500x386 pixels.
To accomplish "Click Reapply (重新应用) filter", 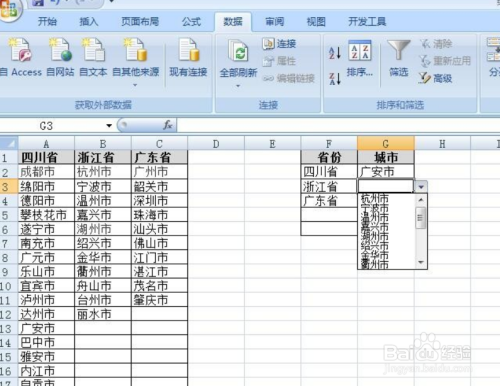I will tap(445, 61).
